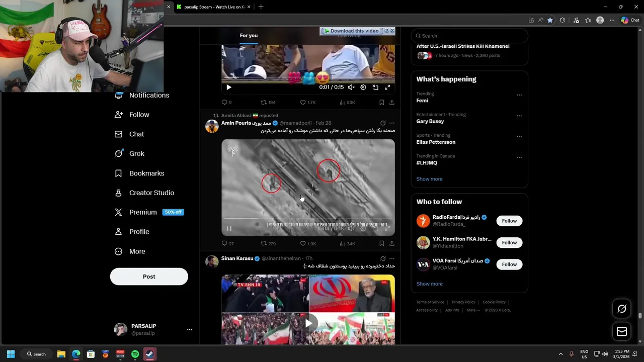Reply to post with 27 replies

pyautogui.click(x=227, y=244)
